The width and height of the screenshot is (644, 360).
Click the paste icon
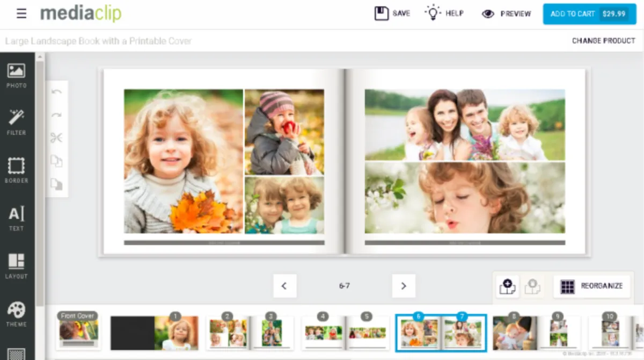click(56, 184)
